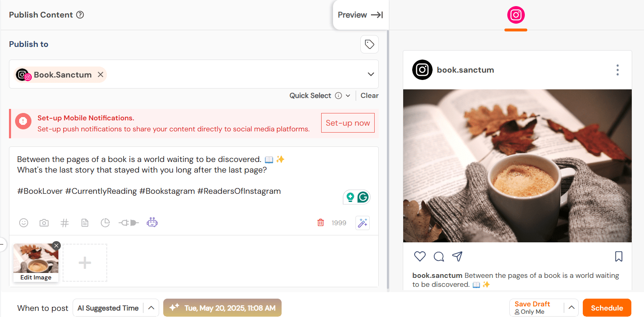Open the Grammarly icon in caption box
Screen dimensions: 644x317
[363, 197]
